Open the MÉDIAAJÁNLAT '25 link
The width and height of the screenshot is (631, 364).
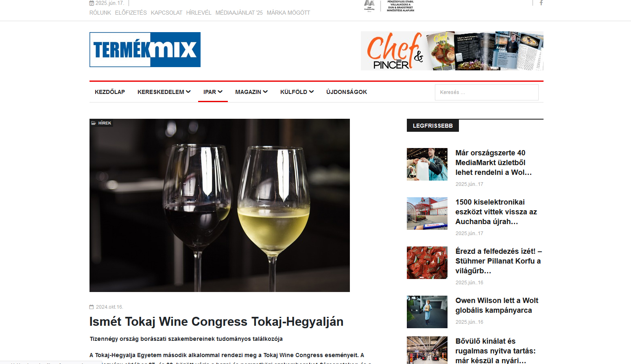pyautogui.click(x=239, y=13)
